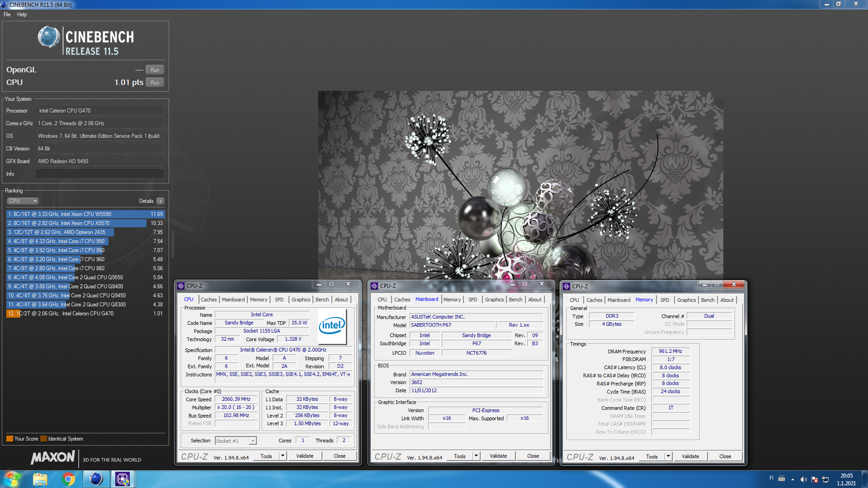Screen dimensions: 868x488
Task: Click the clock showing 20:05
Action: coord(846,476)
